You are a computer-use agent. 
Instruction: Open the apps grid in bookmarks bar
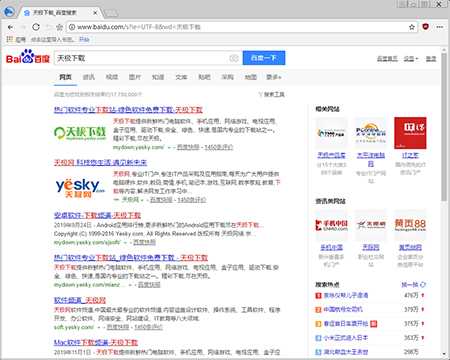(x=10, y=39)
